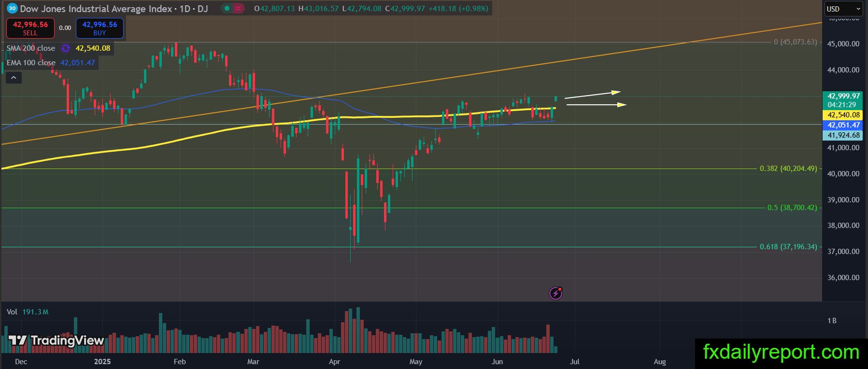Click the green current price tag 42,999.97
This screenshot has width=868, height=369.
(843, 96)
